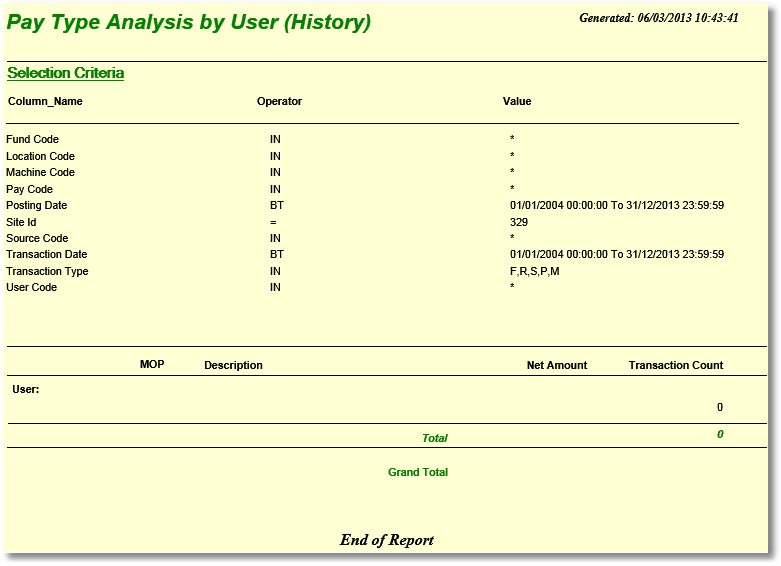Click the asterisk value for Fund Code
The width and height of the screenshot is (781, 566).
tap(512, 138)
